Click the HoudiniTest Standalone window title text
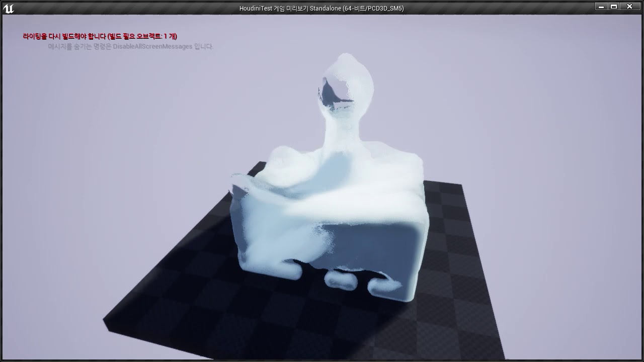The image size is (644, 362). pos(321,8)
